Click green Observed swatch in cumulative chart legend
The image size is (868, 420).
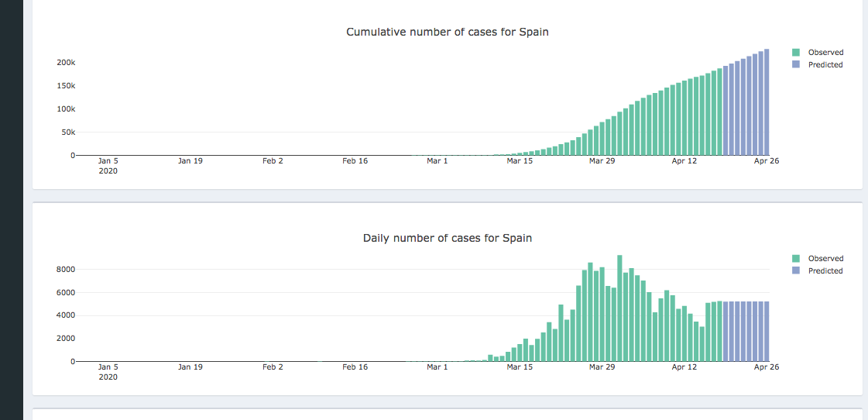796,53
